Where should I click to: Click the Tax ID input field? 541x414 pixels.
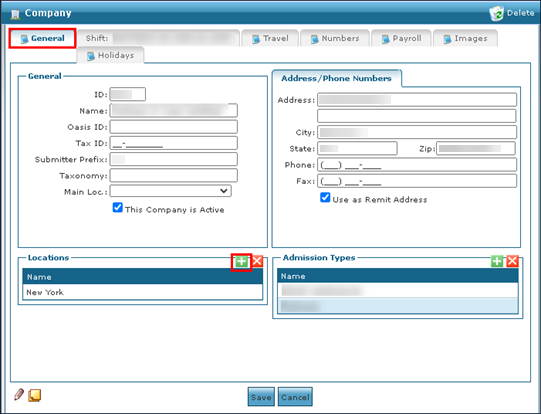174,143
